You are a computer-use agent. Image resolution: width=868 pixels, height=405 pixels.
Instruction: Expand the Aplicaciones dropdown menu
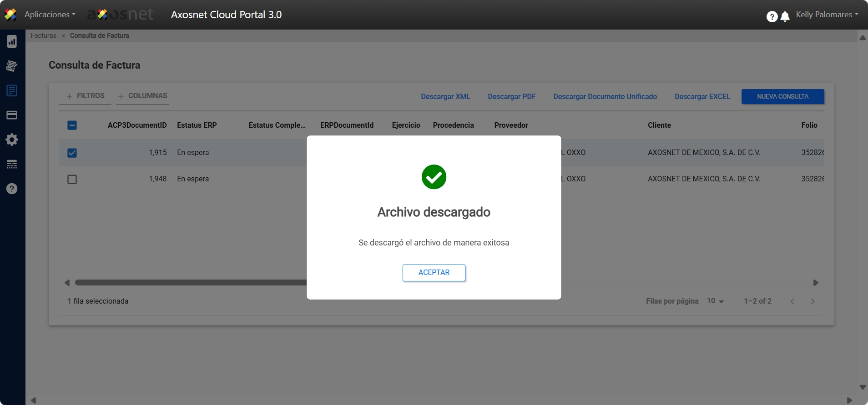tap(50, 15)
